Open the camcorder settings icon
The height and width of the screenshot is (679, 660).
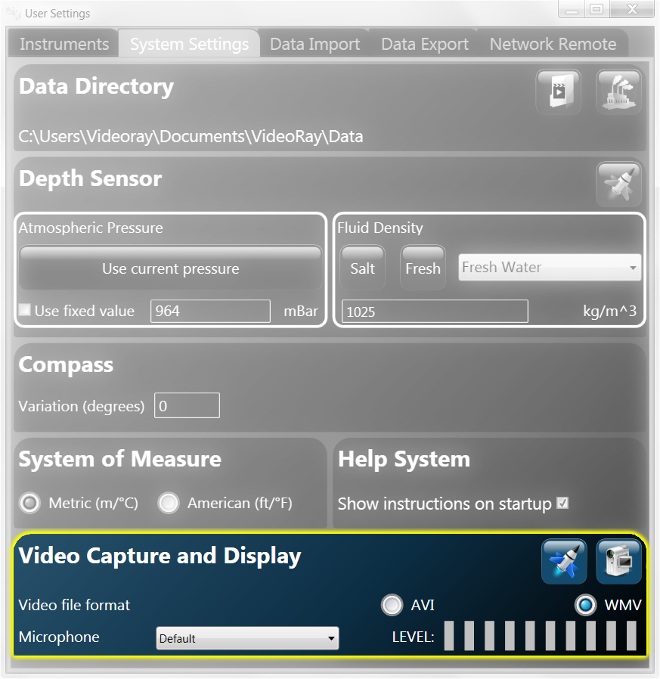618,561
